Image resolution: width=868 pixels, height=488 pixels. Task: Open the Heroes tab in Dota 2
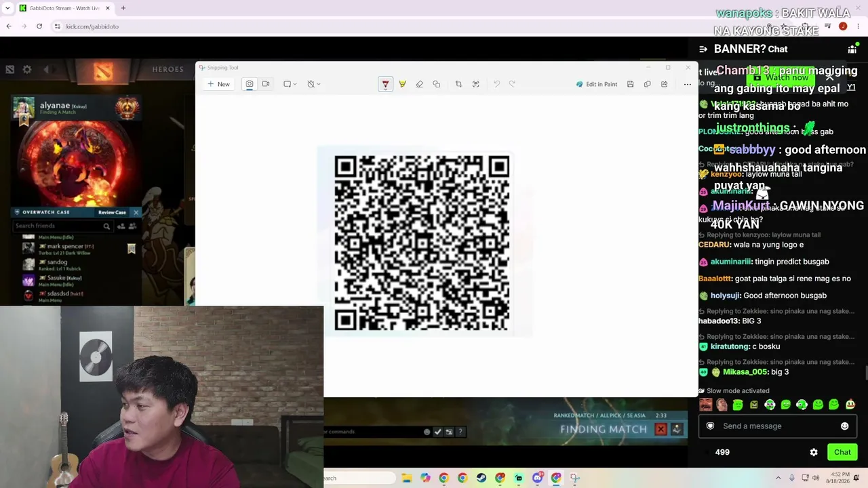pos(167,69)
